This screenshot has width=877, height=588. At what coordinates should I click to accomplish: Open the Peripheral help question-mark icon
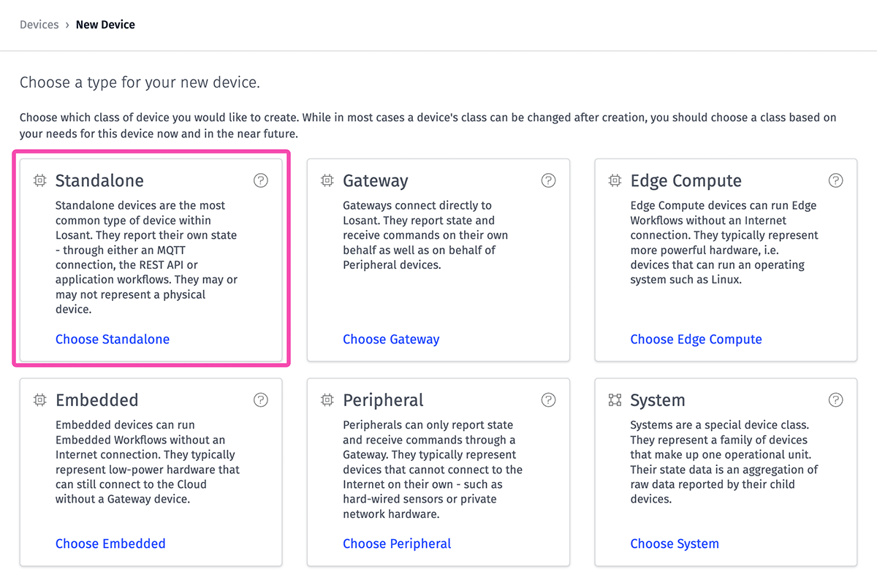click(x=548, y=400)
